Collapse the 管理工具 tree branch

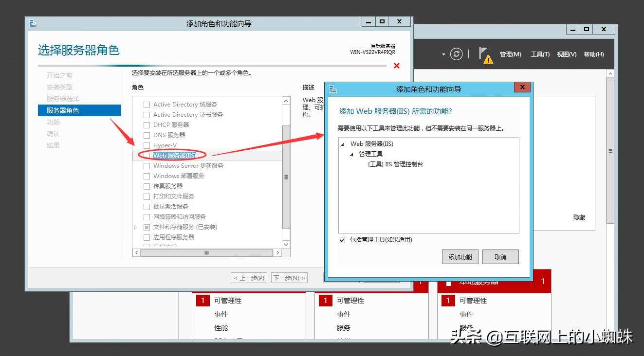pyautogui.click(x=350, y=154)
